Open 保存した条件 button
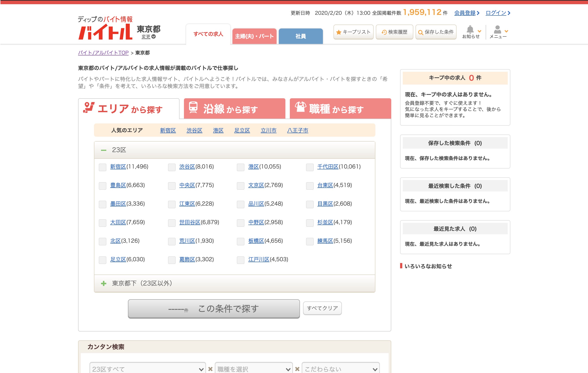588x373 pixels. point(436,32)
